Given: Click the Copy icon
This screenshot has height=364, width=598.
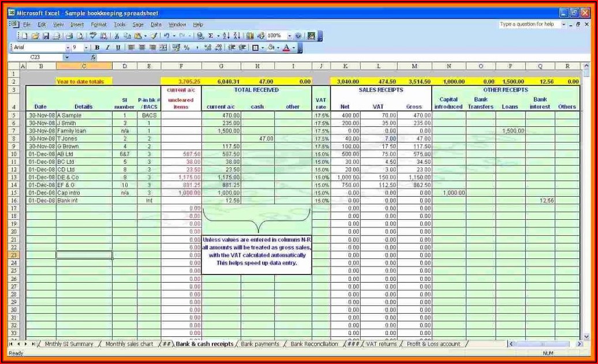Looking at the screenshot, I should click(128, 36).
